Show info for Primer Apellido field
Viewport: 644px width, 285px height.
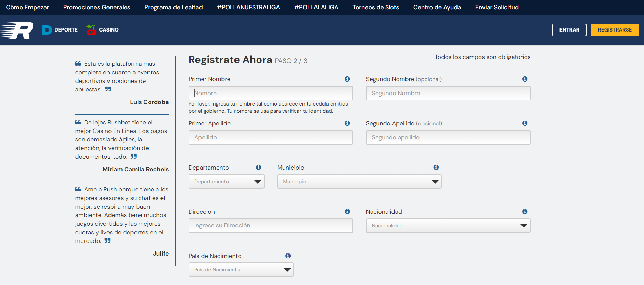pyautogui.click(x=347, y=123)
